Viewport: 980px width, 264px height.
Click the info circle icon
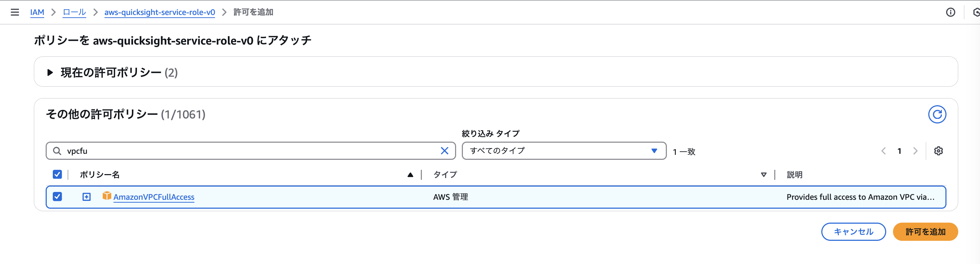[x=950, y=12]
